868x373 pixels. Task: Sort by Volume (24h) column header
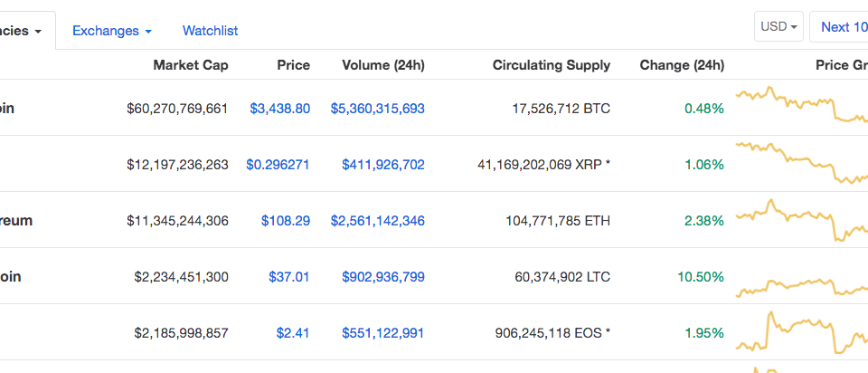[383, 65]
